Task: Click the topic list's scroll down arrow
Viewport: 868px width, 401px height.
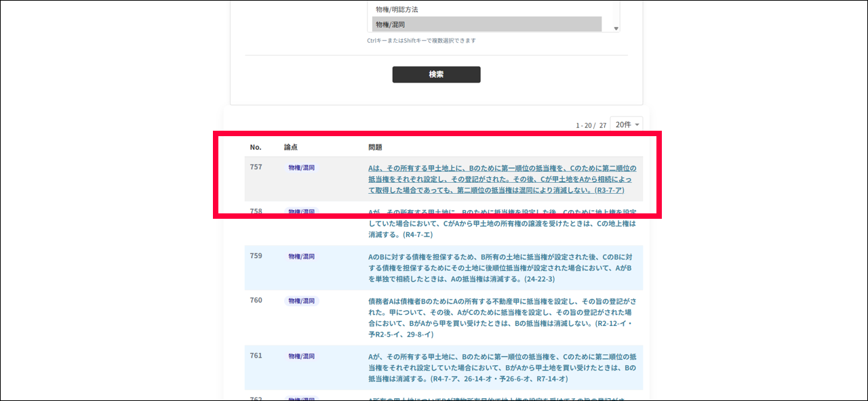Action: (616, 28)
